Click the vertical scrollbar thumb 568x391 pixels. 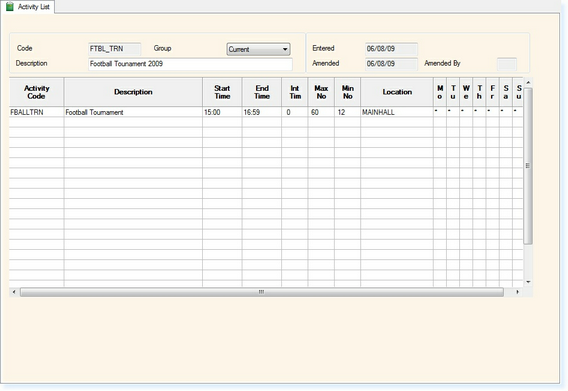(x=528, y=166)
